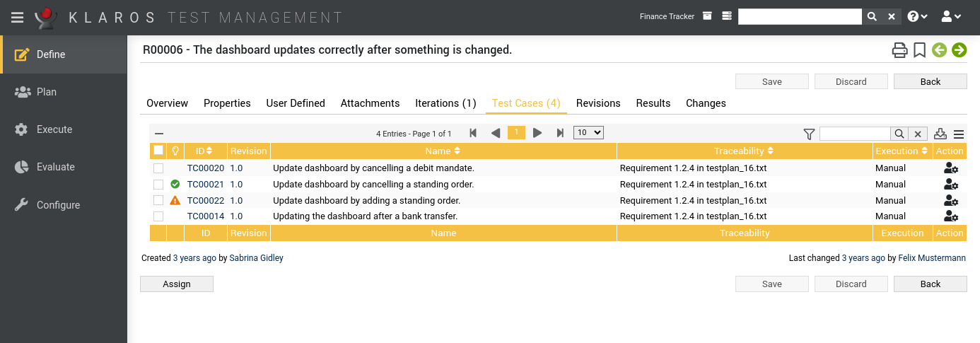Bookmark this requirement page
Viewport: 980px width, 343px height.
click(919, 50)
